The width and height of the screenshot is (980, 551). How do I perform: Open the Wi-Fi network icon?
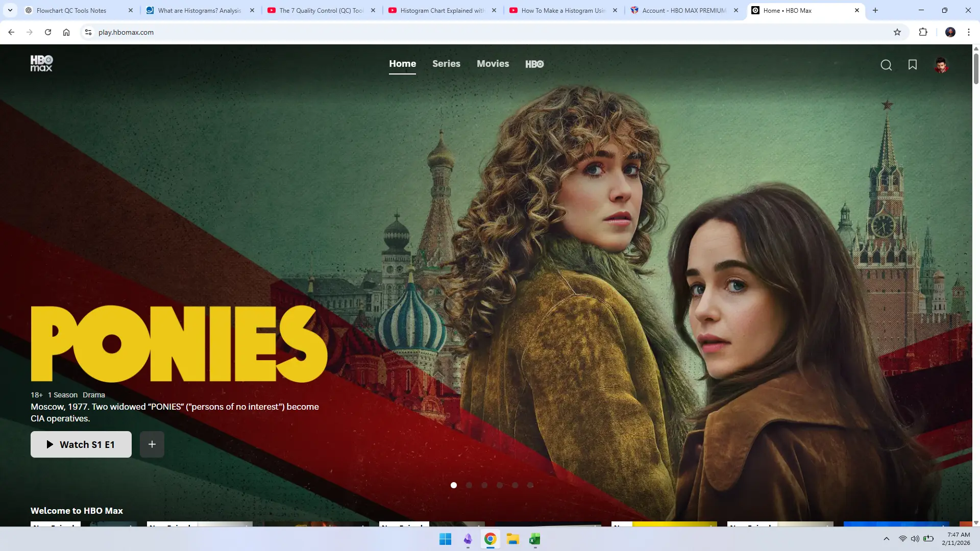903,539
